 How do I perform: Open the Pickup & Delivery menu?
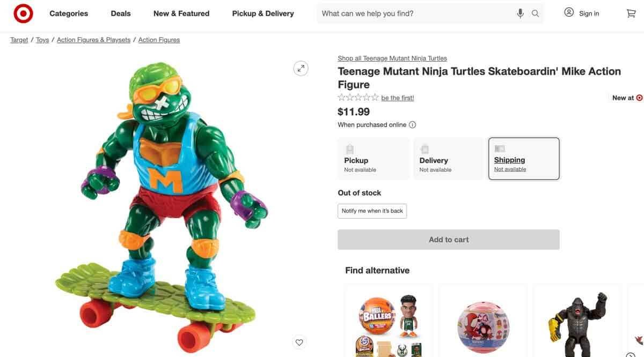click(262, 12)
